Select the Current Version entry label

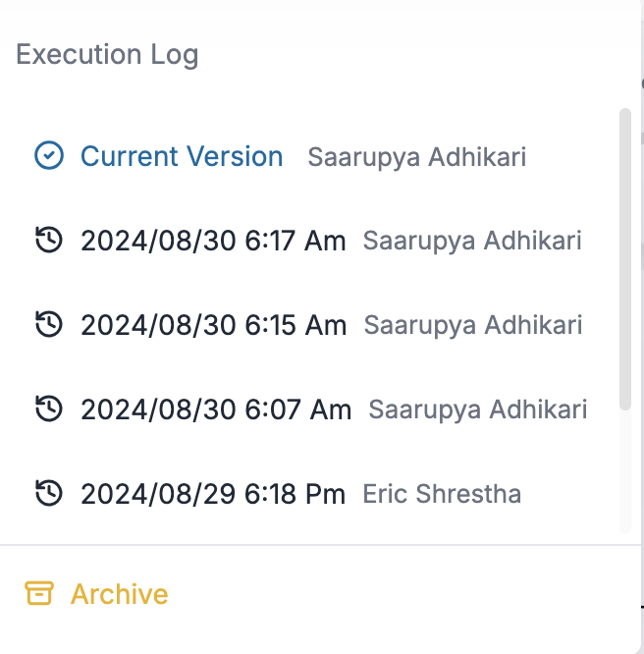point(182,156)
